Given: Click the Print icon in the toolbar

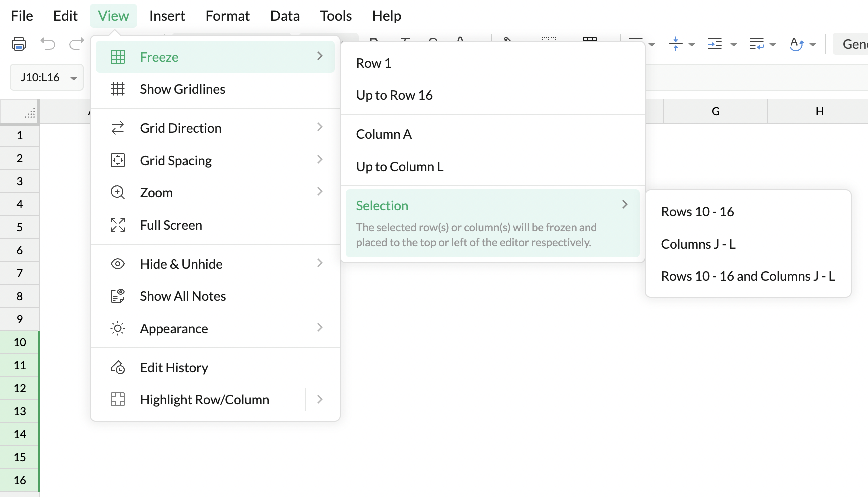Looking at the screenshot, I should [19, 44].
